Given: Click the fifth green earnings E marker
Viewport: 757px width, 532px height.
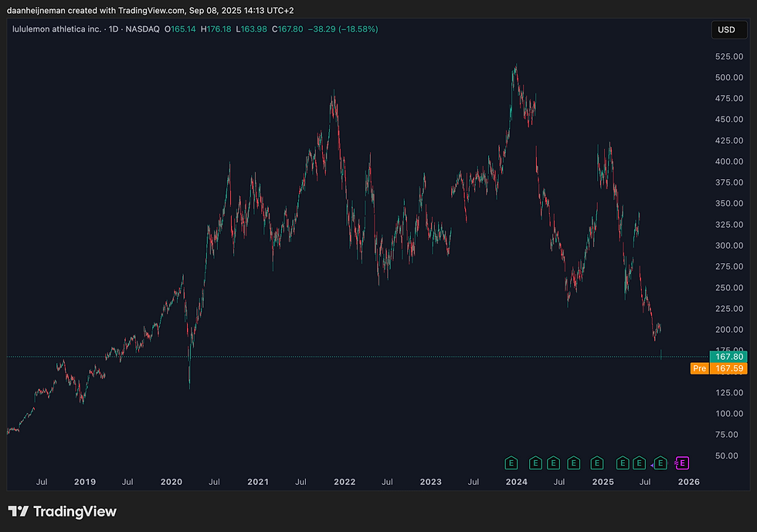Looking at the screenshot, I should pos(596,463).
